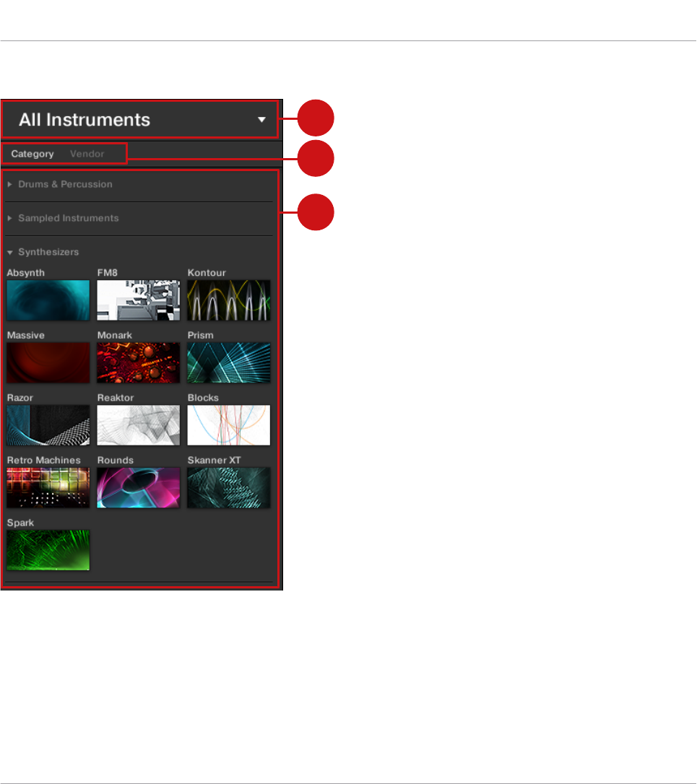The height and width of the screenshot is (784, 697).
Task: Select the Massive instrument thumbnail
Action: click(48, 362)
